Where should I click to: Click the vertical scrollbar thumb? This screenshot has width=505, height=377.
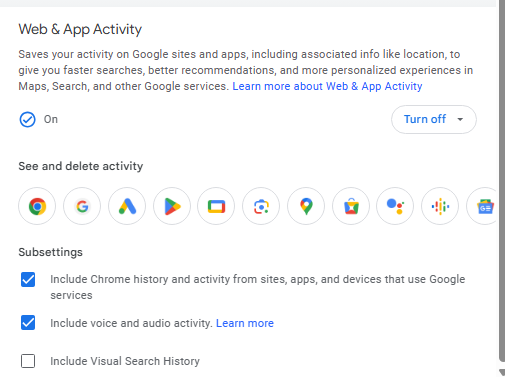point(502,180)
